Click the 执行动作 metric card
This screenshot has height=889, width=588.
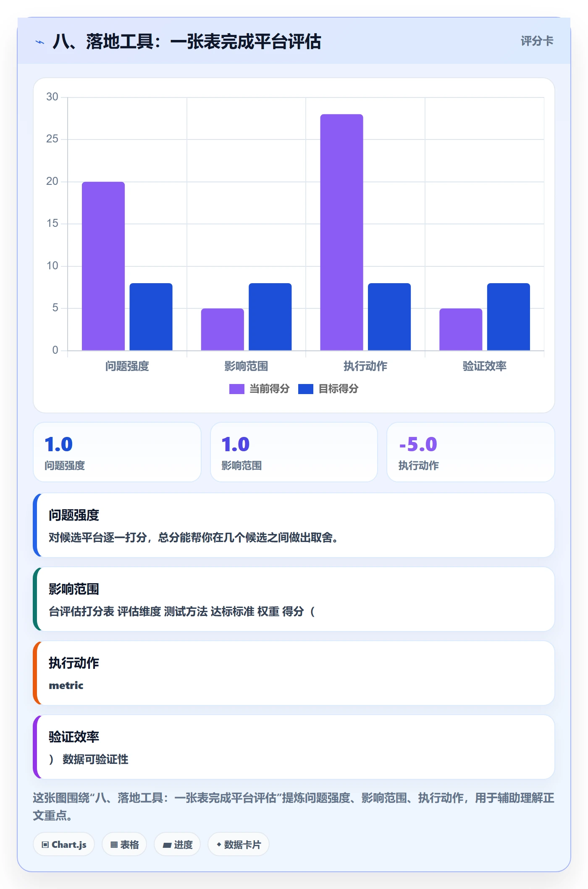(x=294, y=673)
